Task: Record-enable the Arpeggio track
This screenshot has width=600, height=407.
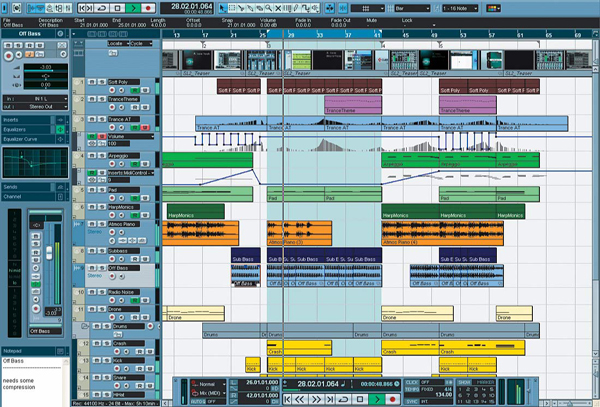Action: click(112, 164)
